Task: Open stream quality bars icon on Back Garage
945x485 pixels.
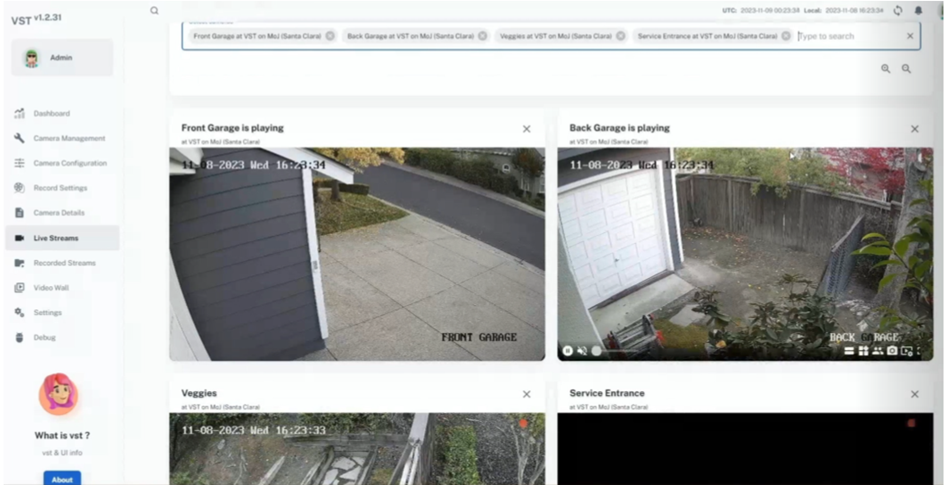Action: pos(849,351)
